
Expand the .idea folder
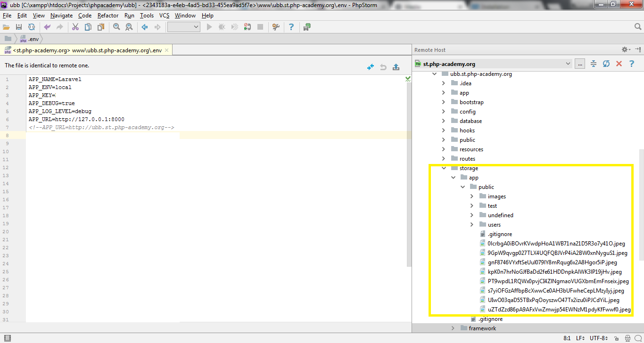pyautogui.click(x=443, y=83)
